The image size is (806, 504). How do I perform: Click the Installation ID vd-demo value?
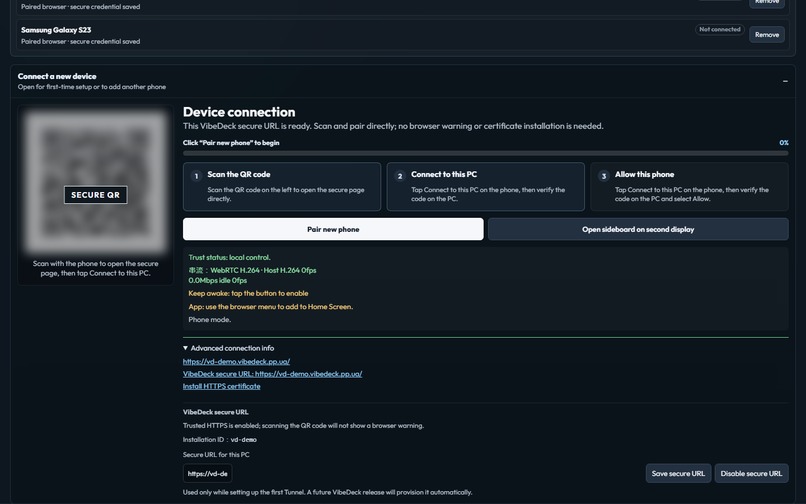[244, 440]
